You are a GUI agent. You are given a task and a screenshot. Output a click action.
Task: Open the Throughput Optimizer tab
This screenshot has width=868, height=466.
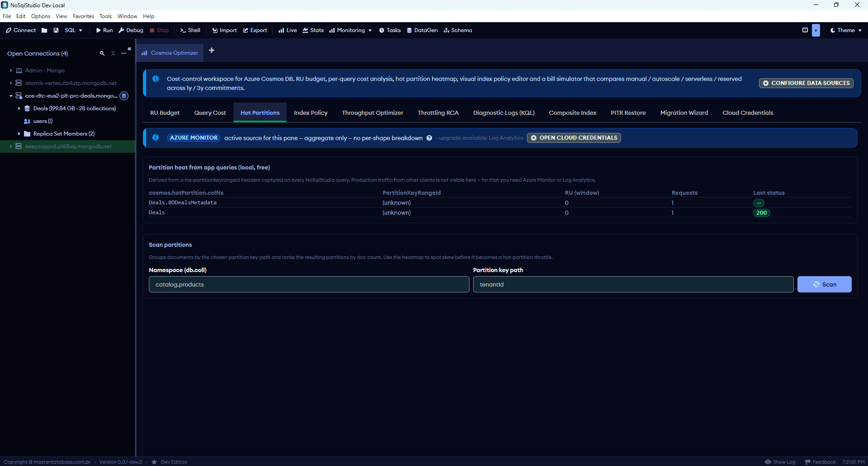(x=373, y=113)
